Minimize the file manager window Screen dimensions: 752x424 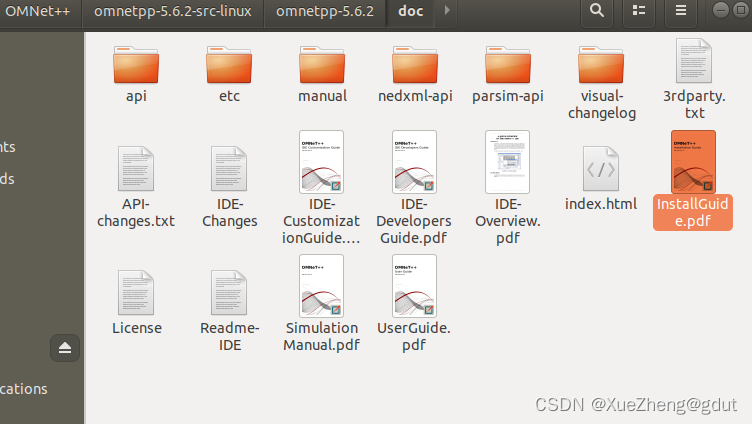tap(721, 10)
